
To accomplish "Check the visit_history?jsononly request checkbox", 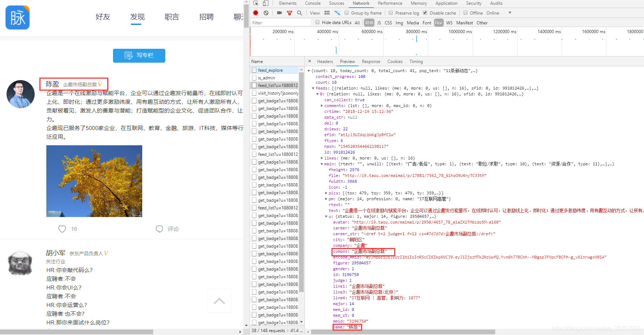I will (254, 93).
